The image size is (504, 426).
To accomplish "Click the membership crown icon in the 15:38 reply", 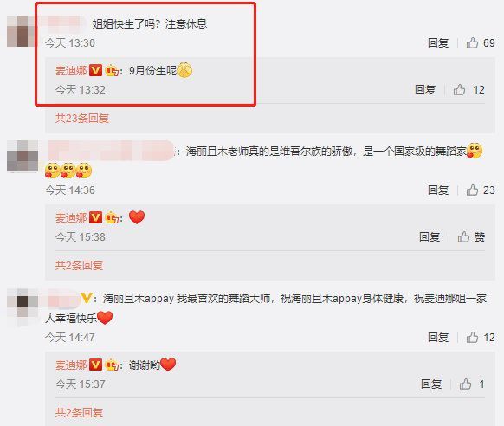I will pyautogui.click(x=112, y=218).
